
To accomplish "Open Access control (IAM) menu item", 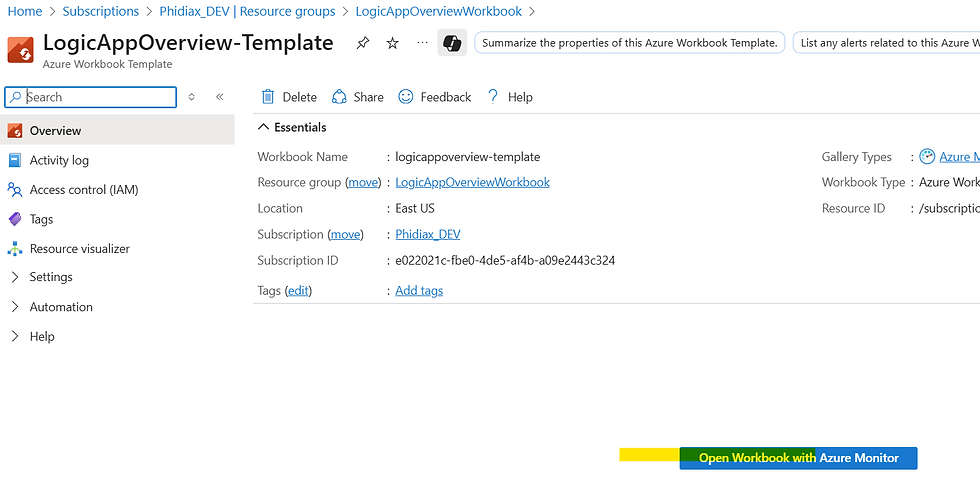I will (x=118, y=189).
